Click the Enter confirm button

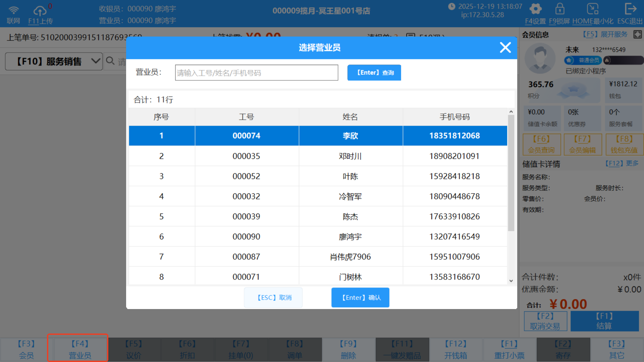[x=361, y=298]
